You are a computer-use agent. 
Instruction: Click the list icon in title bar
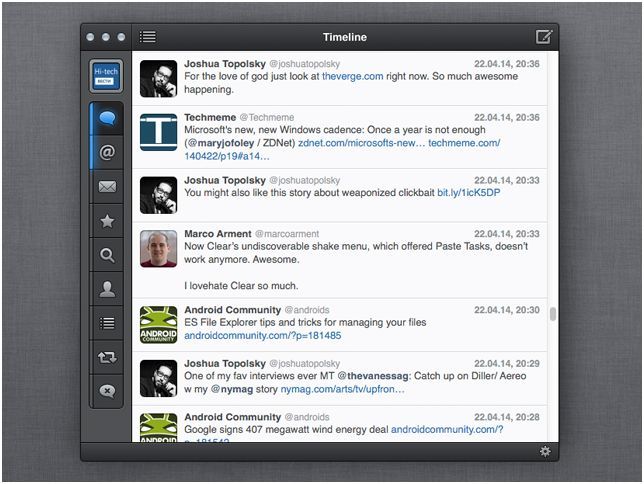(x=148, y=37)
